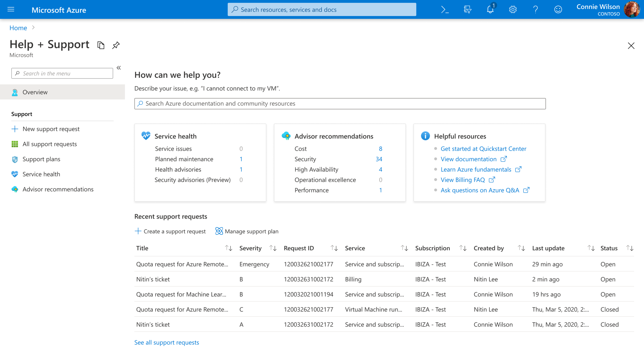Sort requests by Severity column
This screenshot has width=644, height=362.
tap(273, 248)
